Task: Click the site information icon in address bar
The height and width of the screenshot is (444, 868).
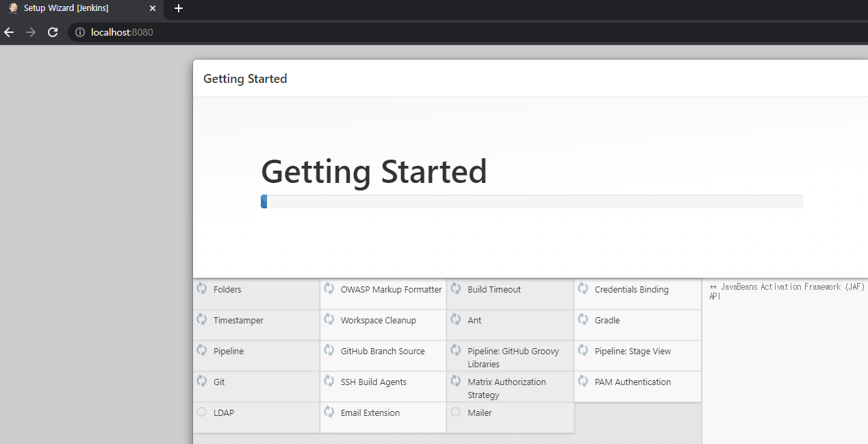Action: 79,32
